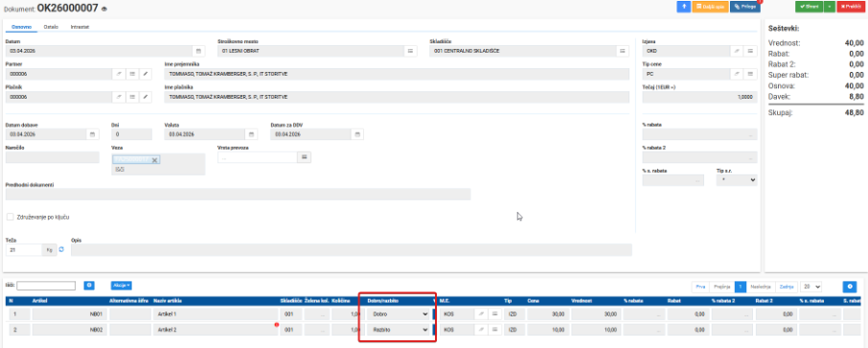This screenshot has width=868, height=348.
Task: Click the Cena cell showing 30,00
Action: point(547,313)
